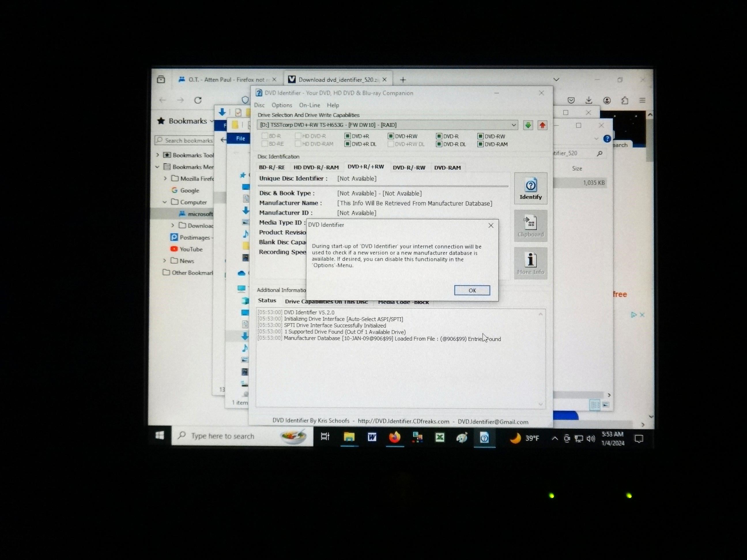Open the On-Line menu
The width and height of the screenshot is (747, 560).
[x=309, y=105]
